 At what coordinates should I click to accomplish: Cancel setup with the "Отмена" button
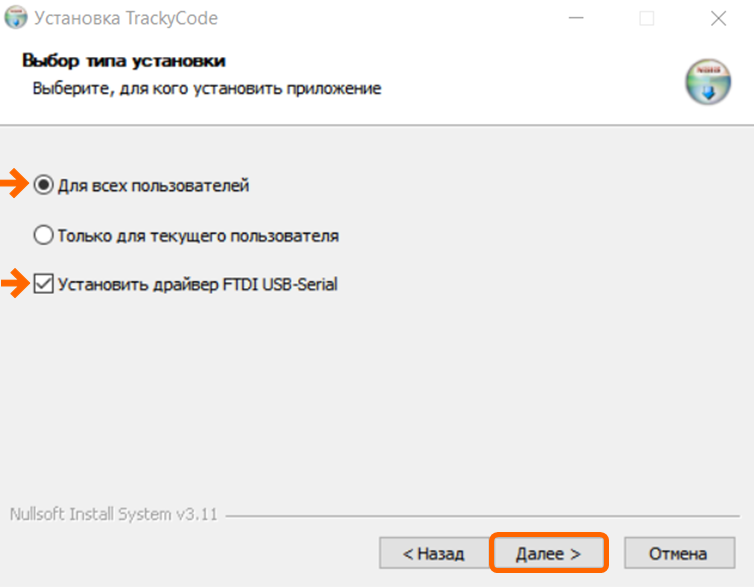point(677,553)
